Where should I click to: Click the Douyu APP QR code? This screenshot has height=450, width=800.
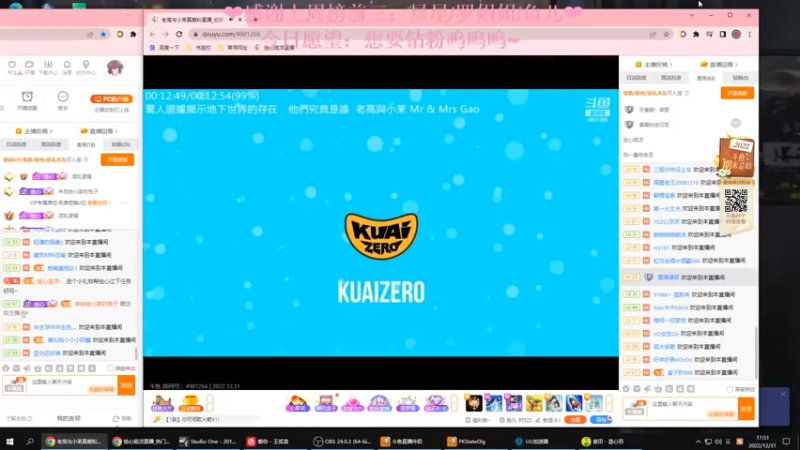pyautogui.click(x=736, y=201)
